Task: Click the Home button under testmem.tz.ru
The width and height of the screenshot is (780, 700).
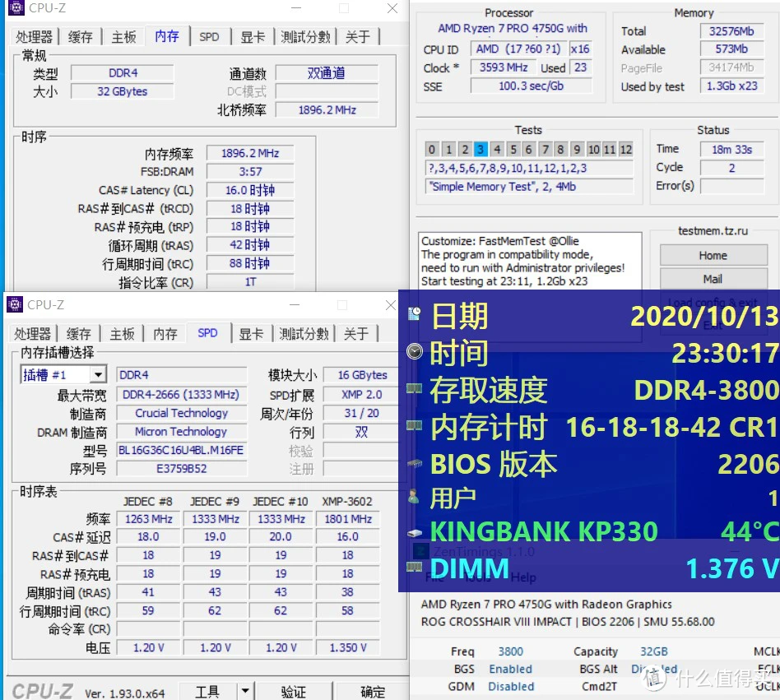Action: coord(713,255)
